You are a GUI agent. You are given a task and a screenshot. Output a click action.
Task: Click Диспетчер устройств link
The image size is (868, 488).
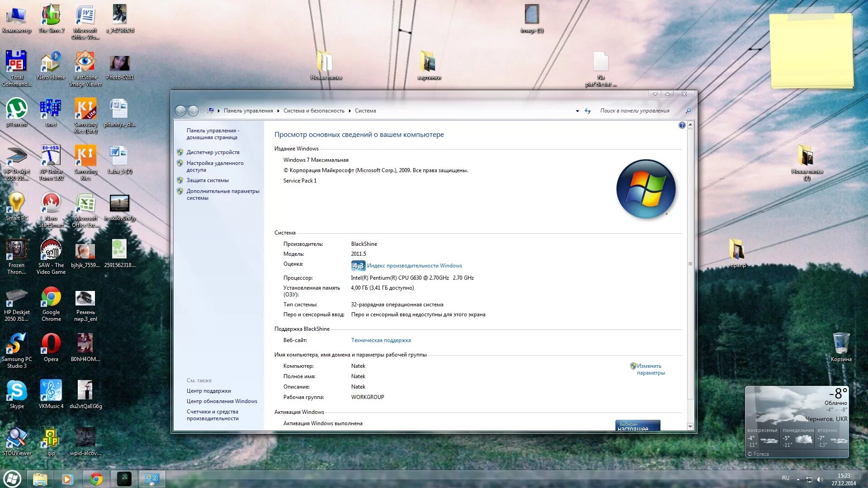point(213,152)
